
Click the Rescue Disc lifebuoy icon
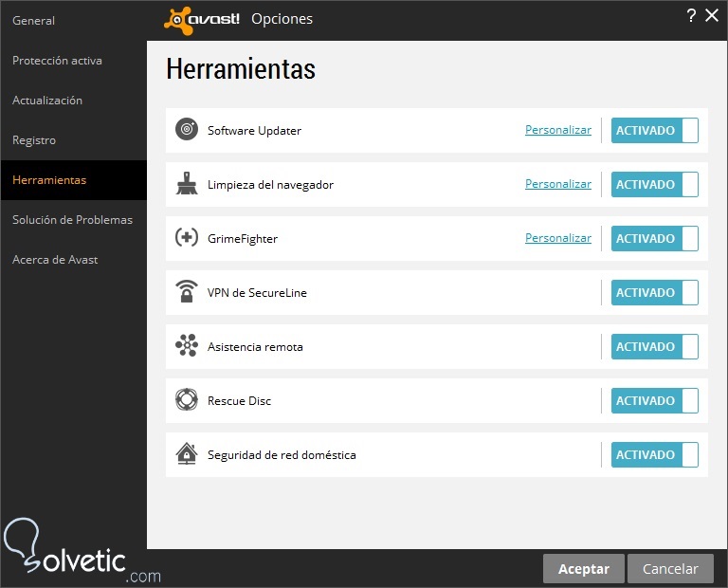point(187,399)
